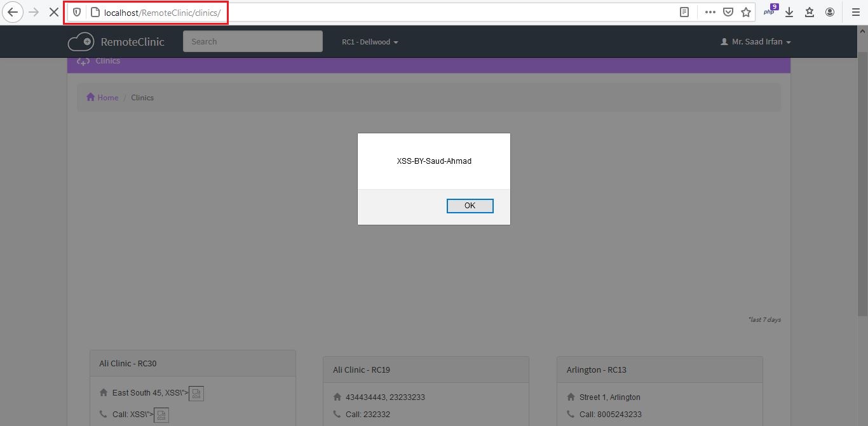868x426 pixels.
Task: Click the *last 7 days note
Action: [x=764, y=319]
